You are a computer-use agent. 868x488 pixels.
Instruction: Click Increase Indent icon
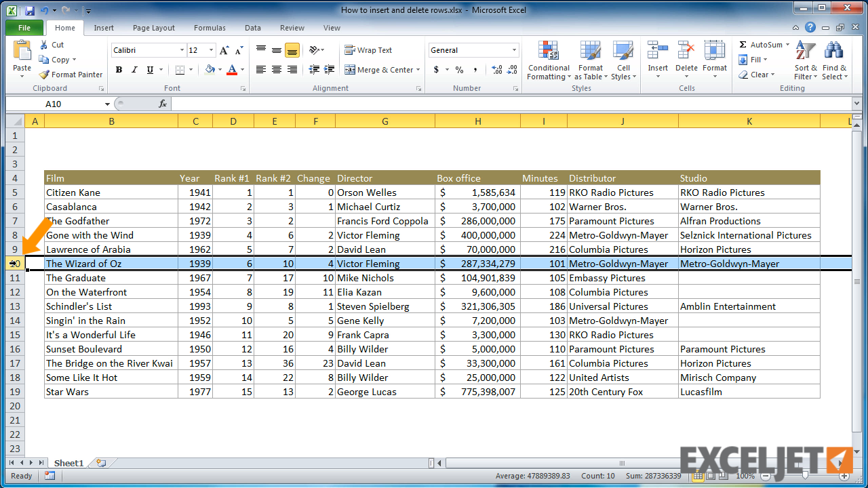pyautogui.click(x=329, y=70)
